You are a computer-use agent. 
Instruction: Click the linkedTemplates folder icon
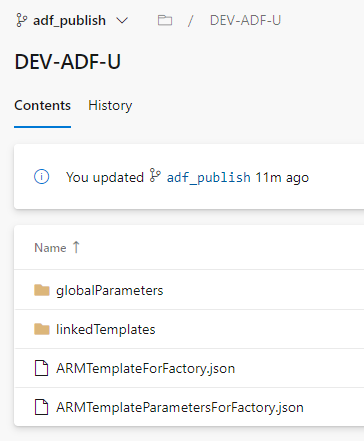click(x=42, y=329)
